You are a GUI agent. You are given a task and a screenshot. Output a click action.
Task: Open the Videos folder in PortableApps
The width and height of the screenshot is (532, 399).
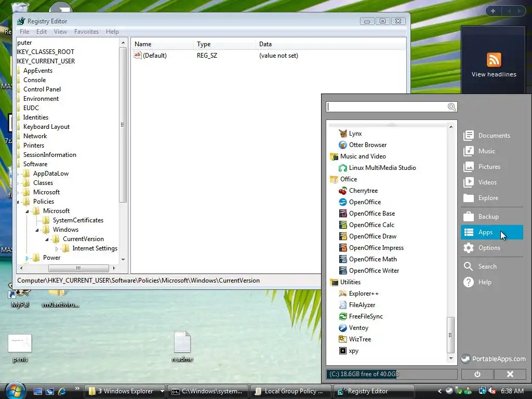(x=480, y=182)
